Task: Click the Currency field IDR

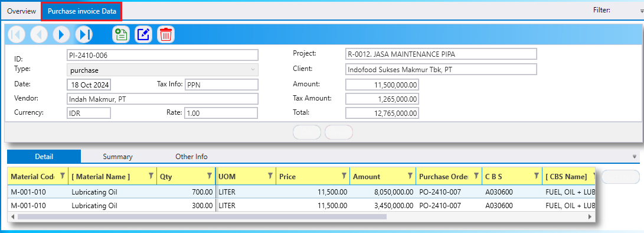Action: [x=89, y=113]
